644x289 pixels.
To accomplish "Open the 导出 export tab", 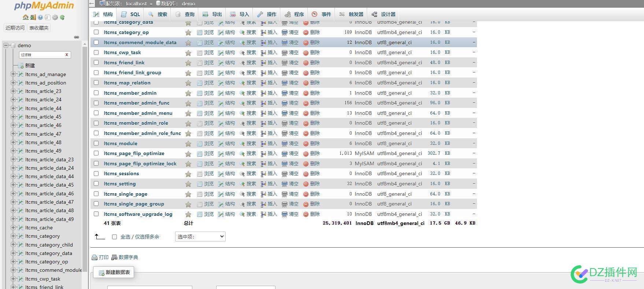I will (212, 14).
